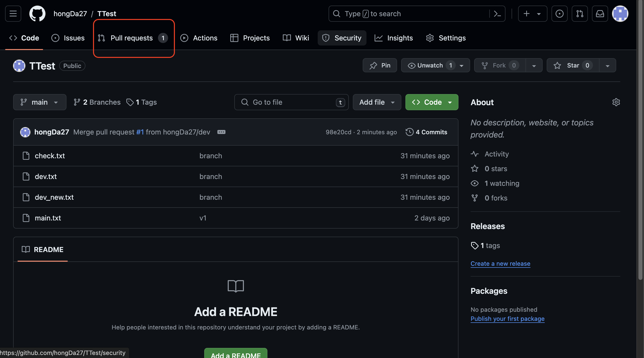The height and width of the screenshot is (358, 644).
Task: Open the 1 Tags link
Action: point(142,102)
